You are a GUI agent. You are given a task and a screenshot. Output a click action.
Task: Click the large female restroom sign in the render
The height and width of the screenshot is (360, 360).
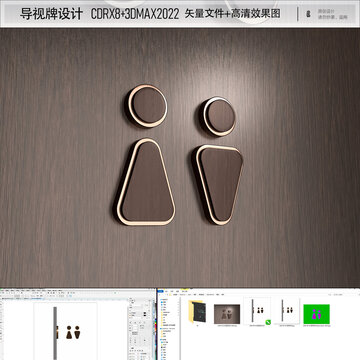[146, 182]
